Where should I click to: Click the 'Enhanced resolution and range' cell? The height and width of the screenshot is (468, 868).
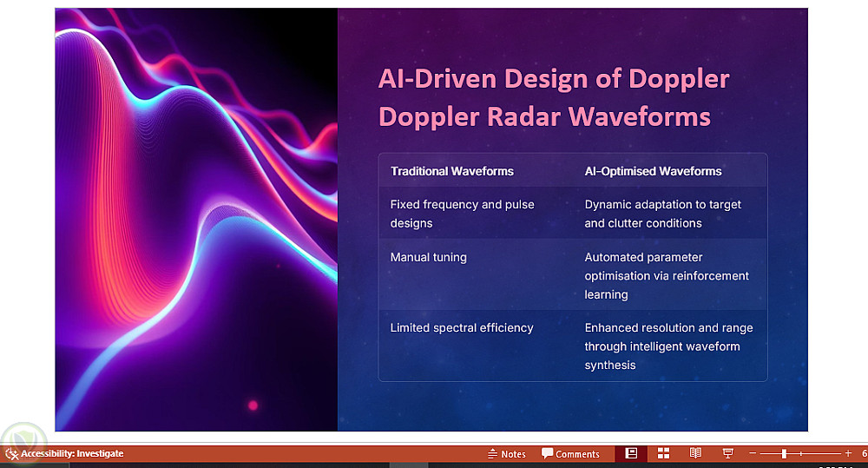[x=668, y=346]
